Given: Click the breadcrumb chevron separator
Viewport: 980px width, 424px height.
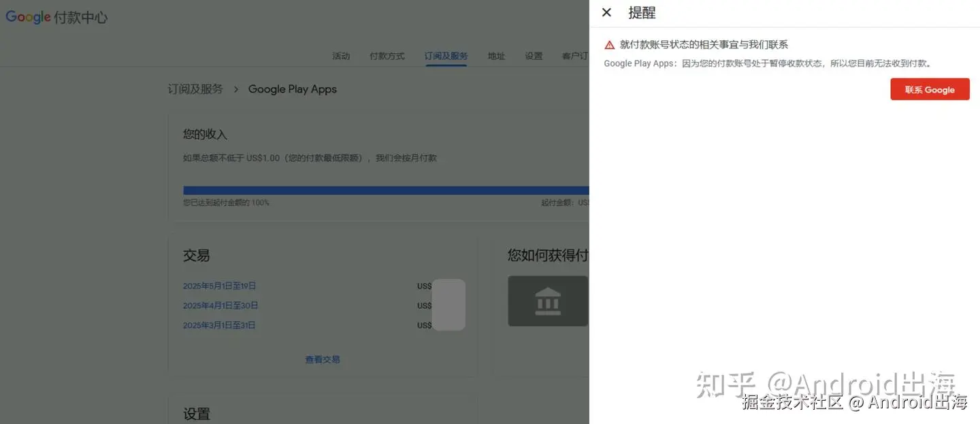Looking at the screenshot, I should (236, 89).
